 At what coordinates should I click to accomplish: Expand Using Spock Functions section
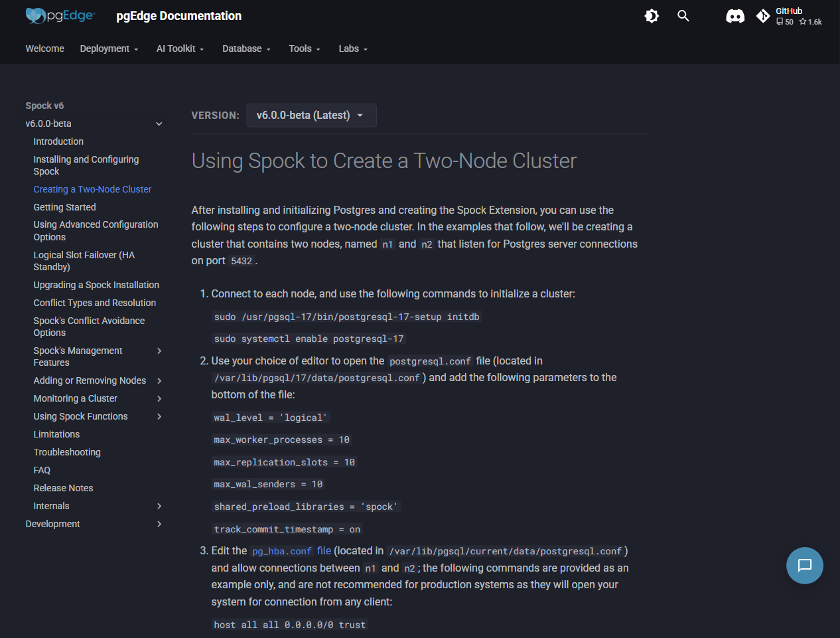[x=159, y=416]
